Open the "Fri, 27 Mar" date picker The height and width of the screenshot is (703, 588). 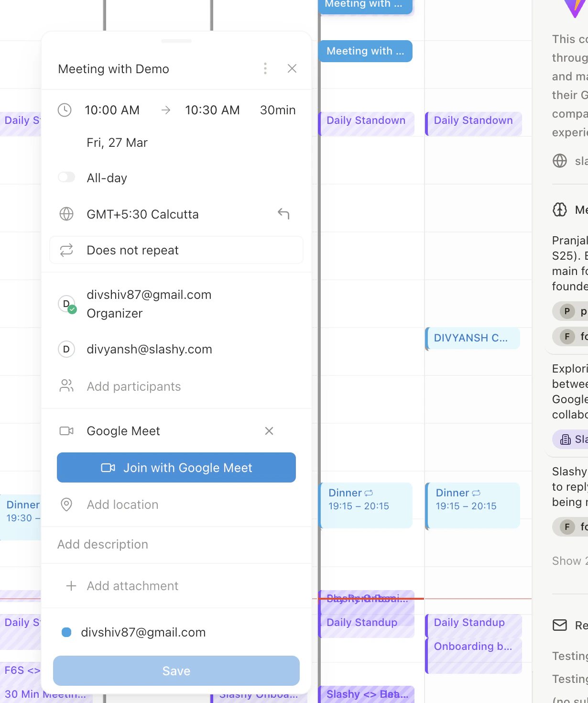click(116, 142)
